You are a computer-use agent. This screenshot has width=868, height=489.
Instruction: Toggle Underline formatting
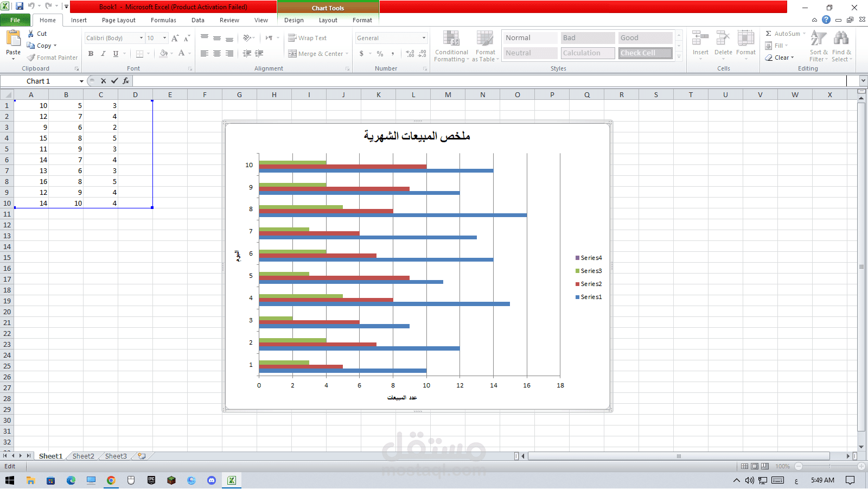[116, 53]
